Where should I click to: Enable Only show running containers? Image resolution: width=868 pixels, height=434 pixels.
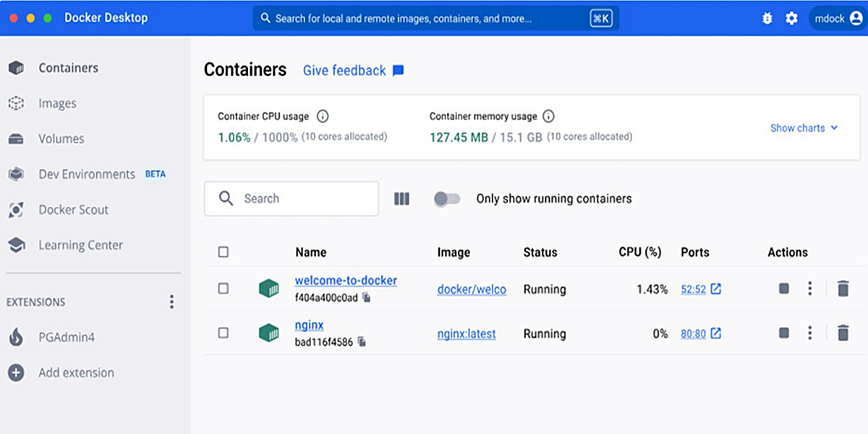coord(448,198)
